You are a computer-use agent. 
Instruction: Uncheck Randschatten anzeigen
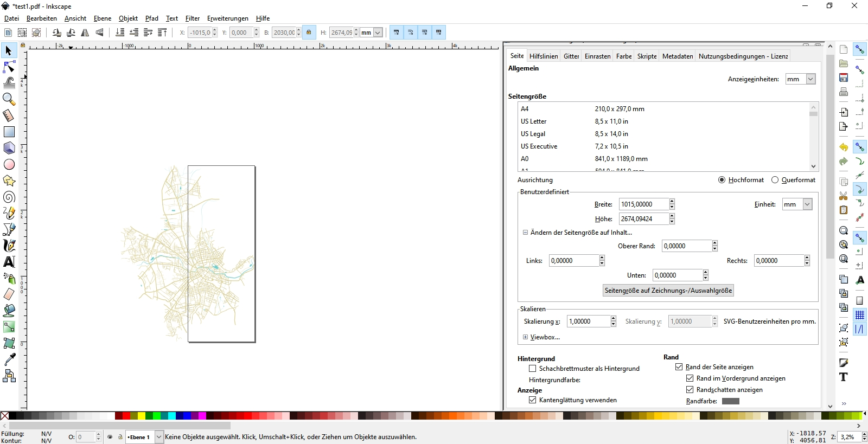point(690,390)
